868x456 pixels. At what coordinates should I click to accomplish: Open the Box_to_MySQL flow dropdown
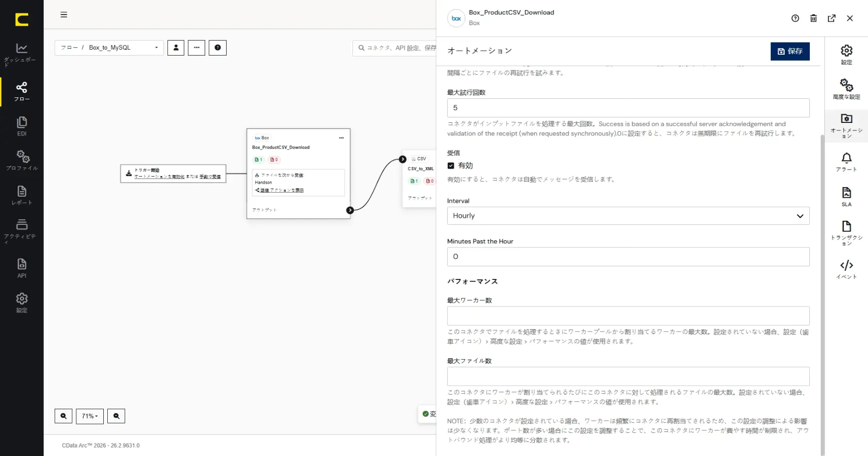109,48
